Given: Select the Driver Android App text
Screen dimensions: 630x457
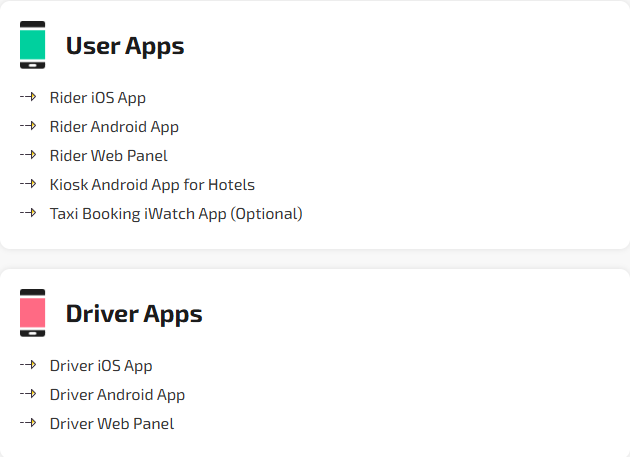Looking at the screenshot, I should tap(117, 395).
